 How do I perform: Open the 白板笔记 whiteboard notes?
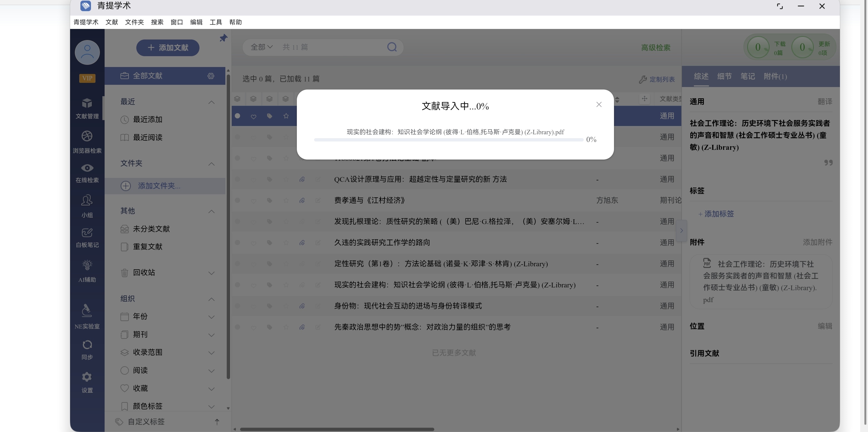[x=87, y=237]
